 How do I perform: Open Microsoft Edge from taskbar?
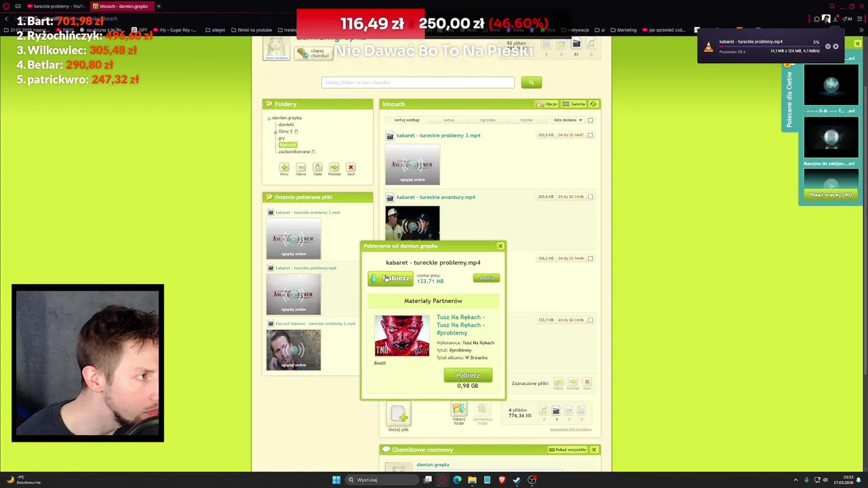pyautogui.click(x=457, y=480)
